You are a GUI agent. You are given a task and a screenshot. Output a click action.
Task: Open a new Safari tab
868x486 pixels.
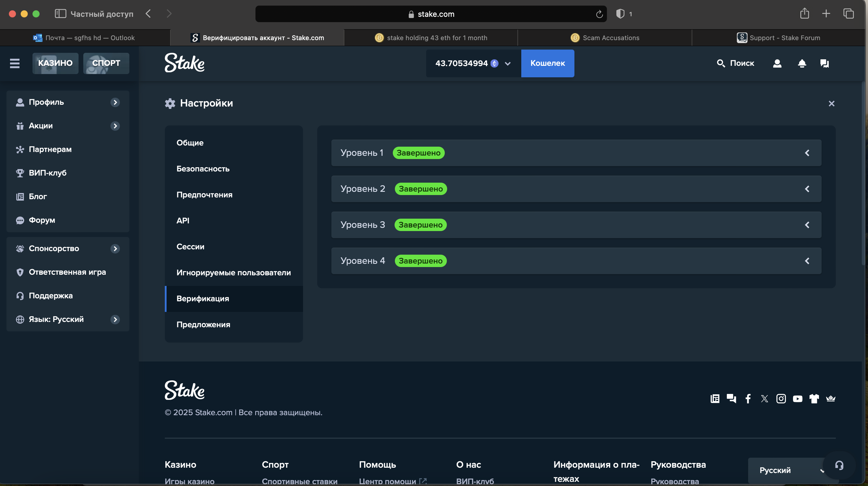coord(826,14)
